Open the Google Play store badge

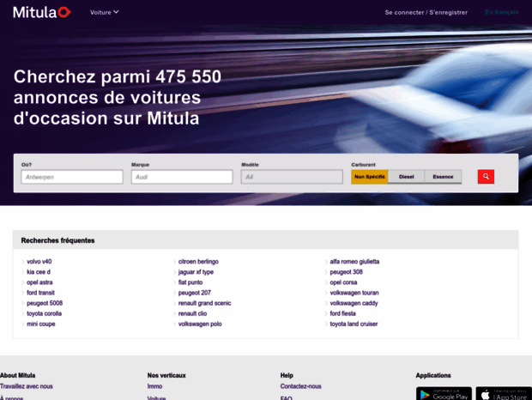point(444,393)
